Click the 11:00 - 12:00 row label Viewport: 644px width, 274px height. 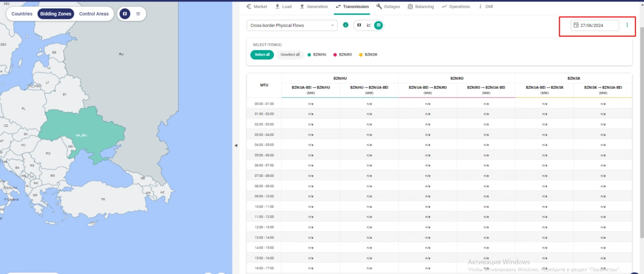(264, 216)
